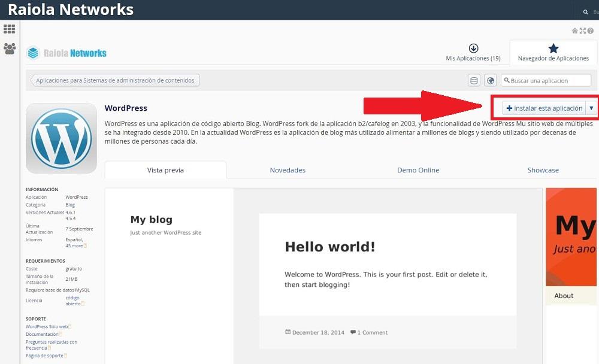Click the WordPress logo thumbnail
This screenshot has height=364, width=599.
[x=61, y=138]
